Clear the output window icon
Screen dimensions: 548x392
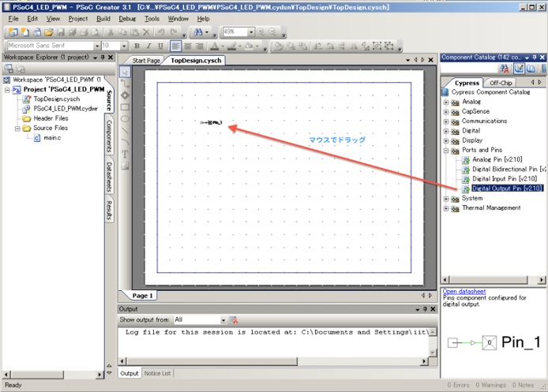click(235, 320)
